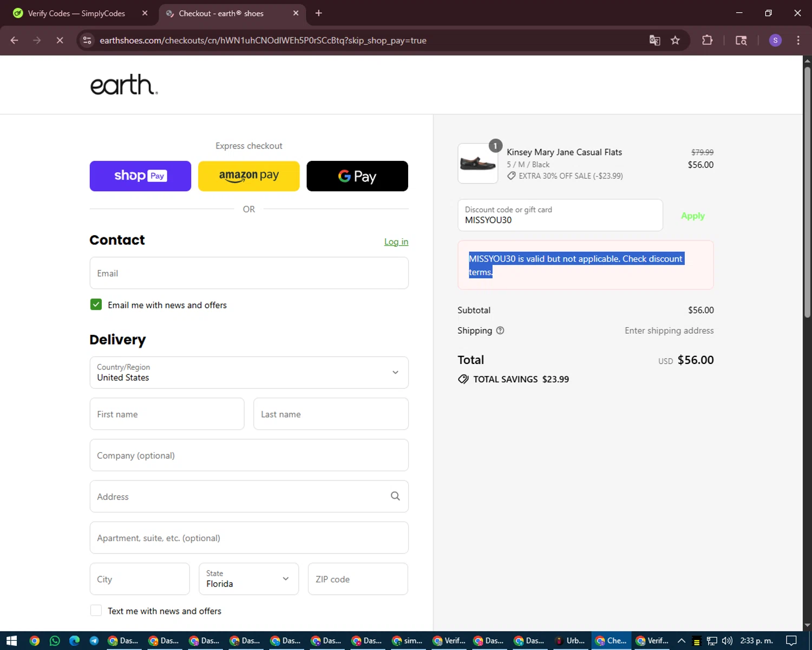
Task: Open the Windows Start menu
Action: [11, 641]
